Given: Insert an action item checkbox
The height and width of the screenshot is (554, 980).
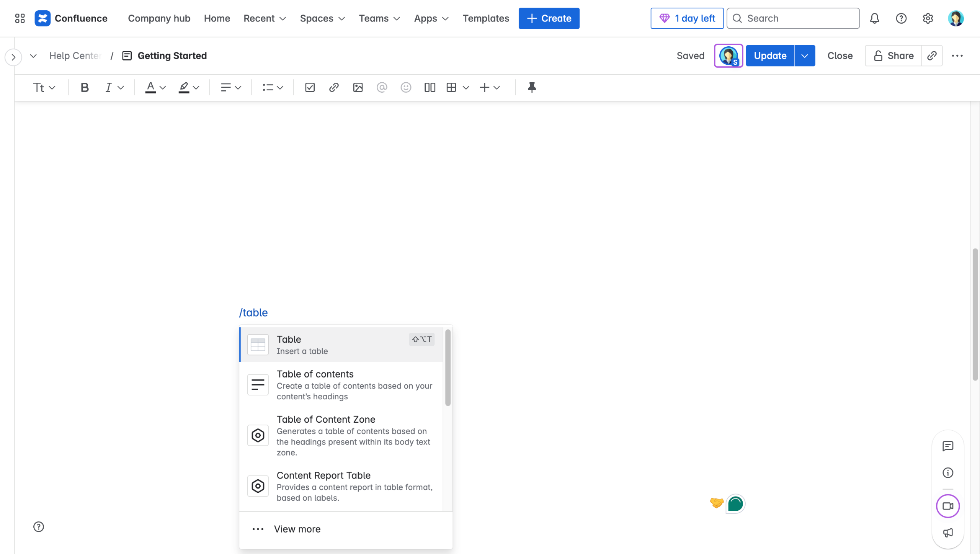Looking at the screenshot, I should (310, 88).
